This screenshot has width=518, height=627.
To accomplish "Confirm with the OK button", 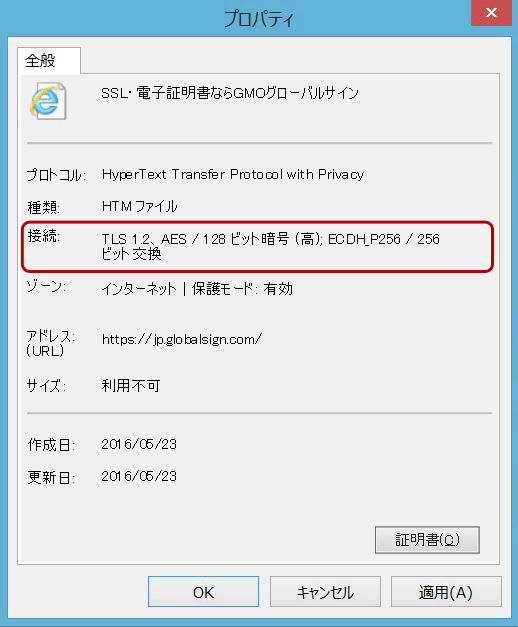I will point(203,592).
